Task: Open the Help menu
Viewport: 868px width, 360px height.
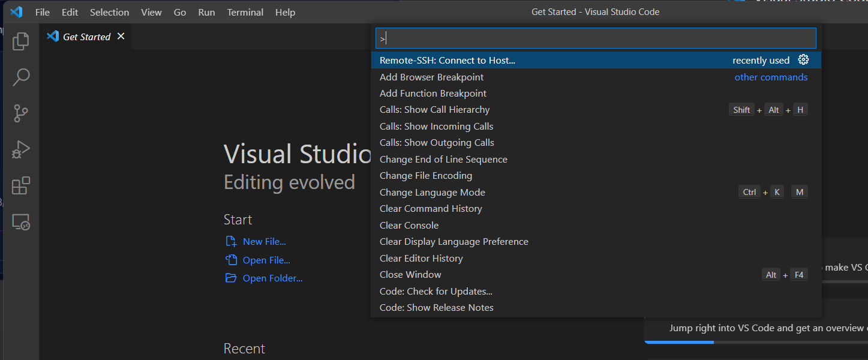Action: [x=285, y=11]
